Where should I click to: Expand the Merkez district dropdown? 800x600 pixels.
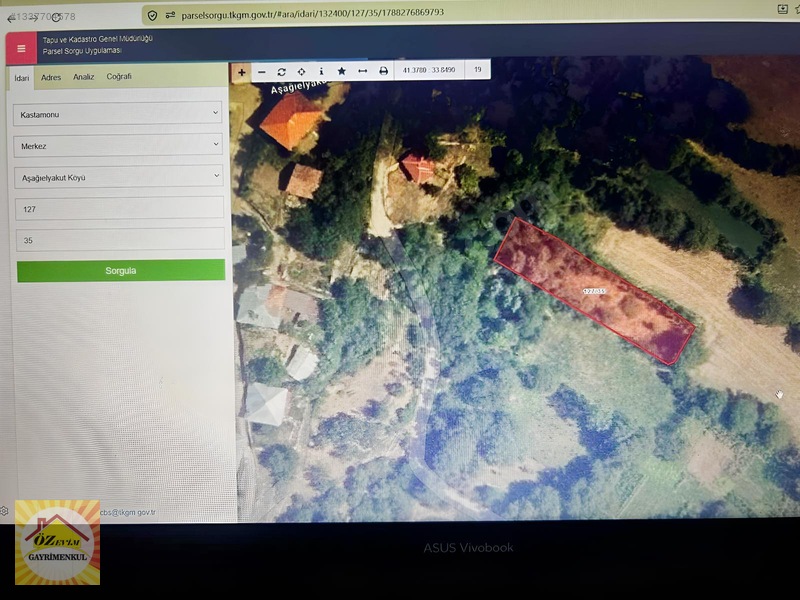[x=118, y=145]
